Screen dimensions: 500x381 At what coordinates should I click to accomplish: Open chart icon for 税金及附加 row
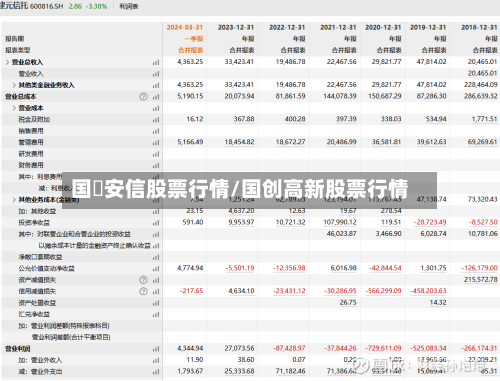tap(156, 120)
